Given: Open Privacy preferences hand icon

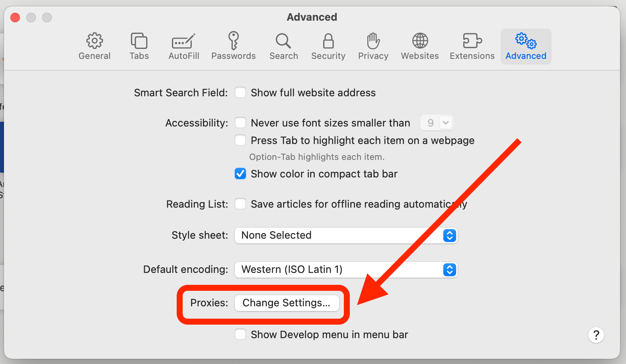Looking at the screenshot, I should tap(373, 41).
